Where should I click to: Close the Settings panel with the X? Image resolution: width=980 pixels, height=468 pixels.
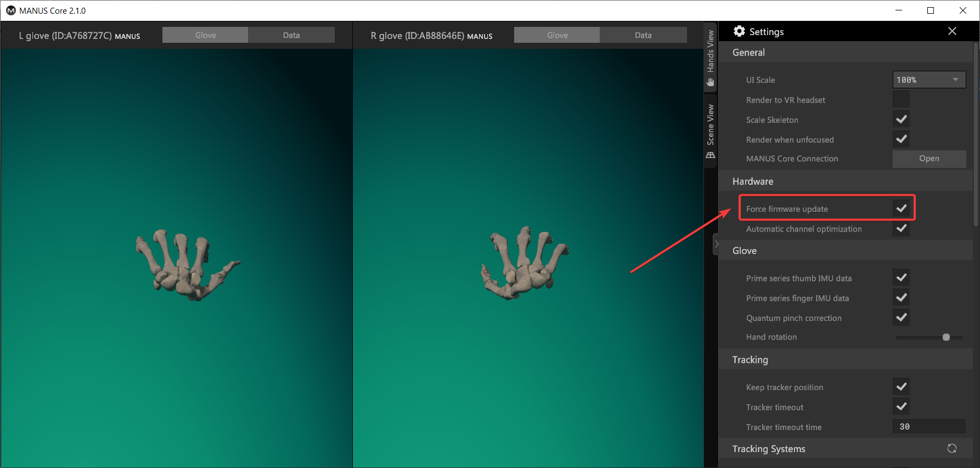pyautogui.click(x=952, y=31)
